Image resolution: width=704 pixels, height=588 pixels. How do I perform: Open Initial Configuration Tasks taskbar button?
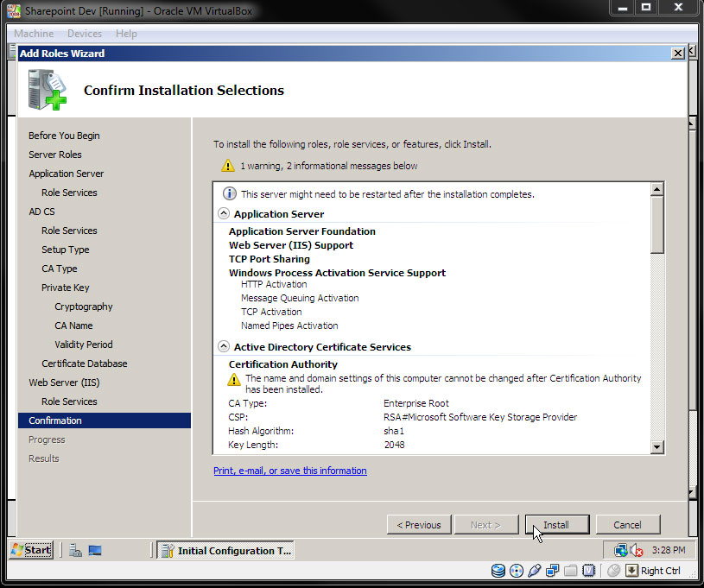[x=225, y=550]
